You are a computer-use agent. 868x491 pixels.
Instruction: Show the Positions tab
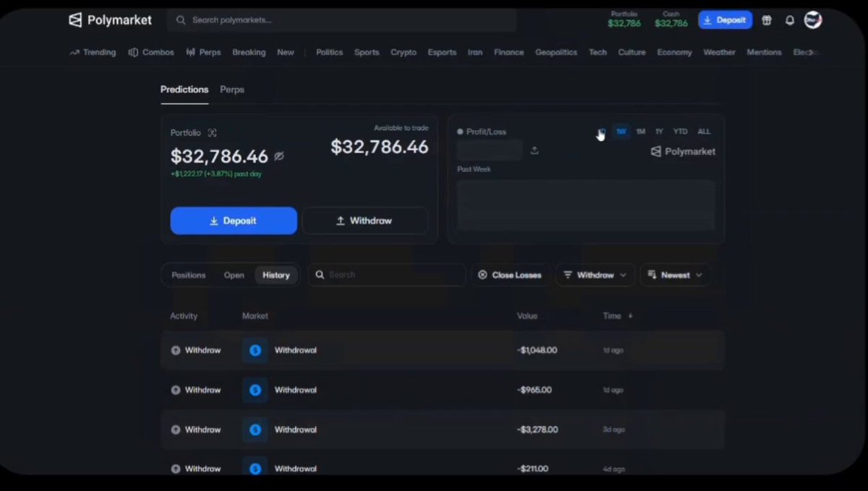coord(189,276)
